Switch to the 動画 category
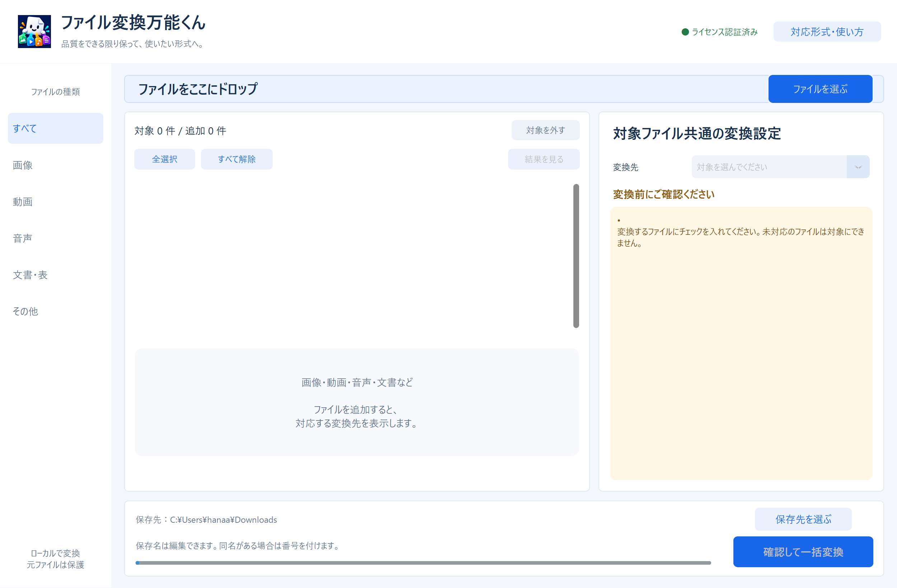 [55, 201]
